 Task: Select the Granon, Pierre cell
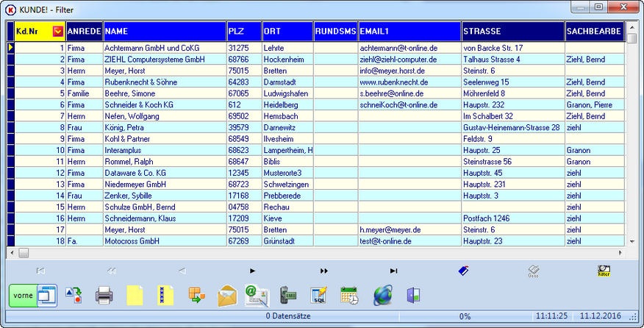coord(595,105)
